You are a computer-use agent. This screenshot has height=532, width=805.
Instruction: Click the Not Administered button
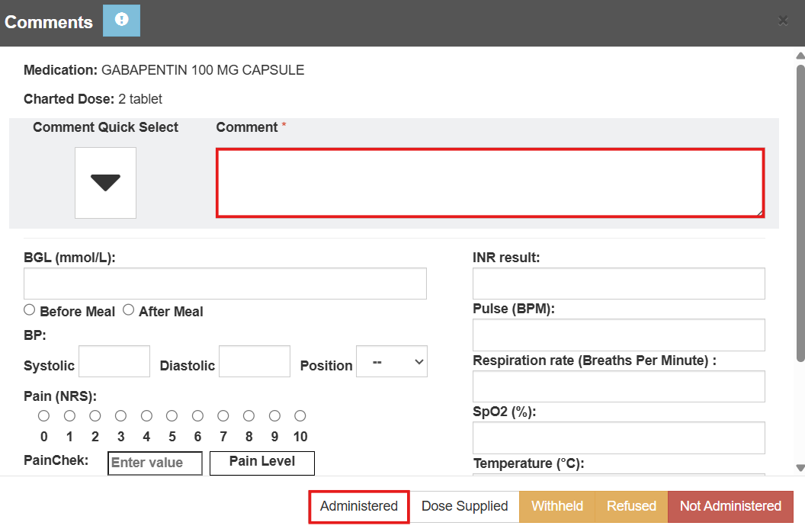(x=730, y=507)
